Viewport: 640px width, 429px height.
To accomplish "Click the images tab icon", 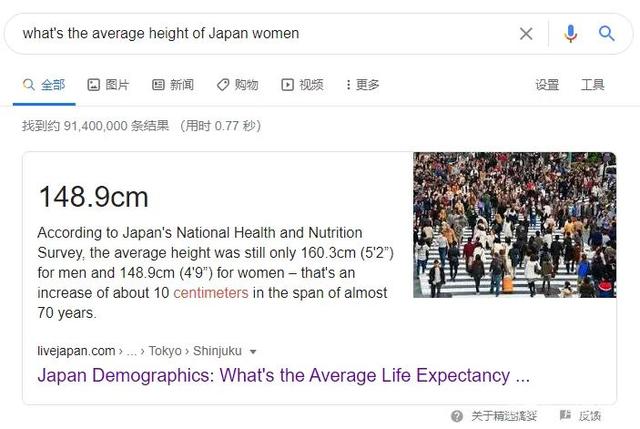I will [x=94, y=85].
